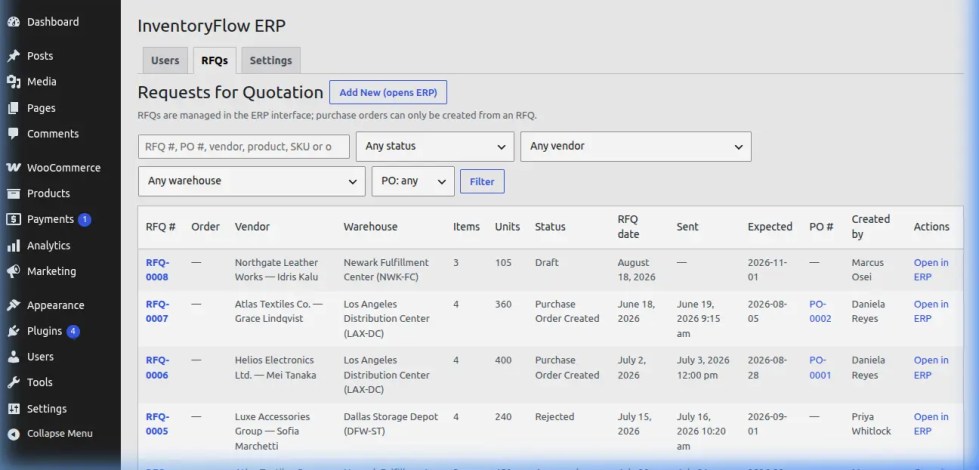This screenshot has width=979, height=470.
Task: Click the WooCommerce logo icon
Action: (13, 168)
